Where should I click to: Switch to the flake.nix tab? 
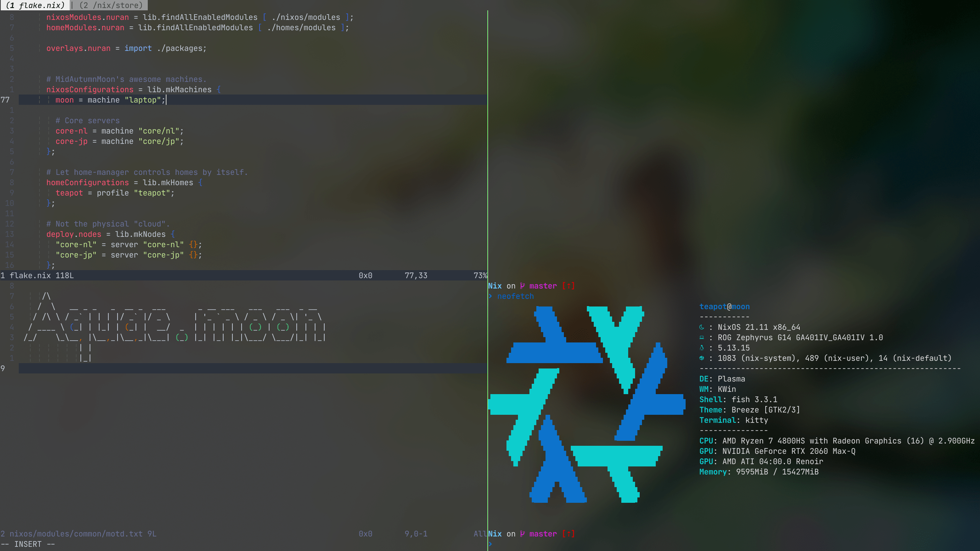[35, 5]
